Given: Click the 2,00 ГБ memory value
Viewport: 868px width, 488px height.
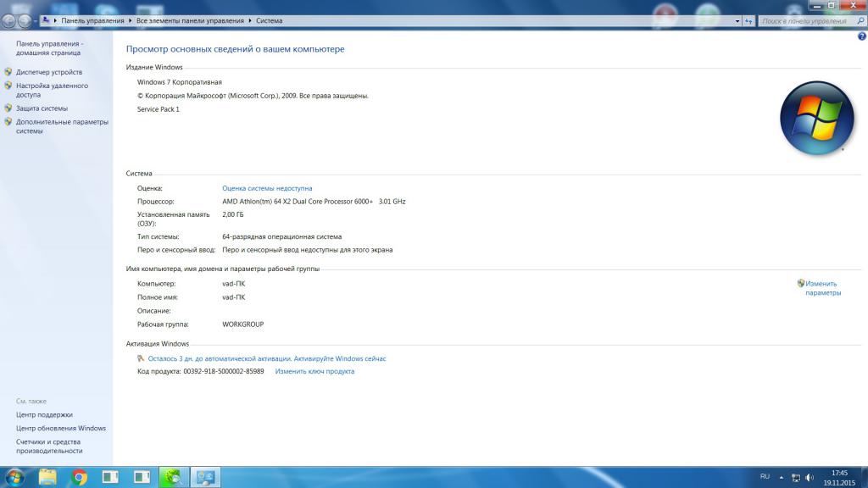Looking at the screenshot, I should point(232,214).
